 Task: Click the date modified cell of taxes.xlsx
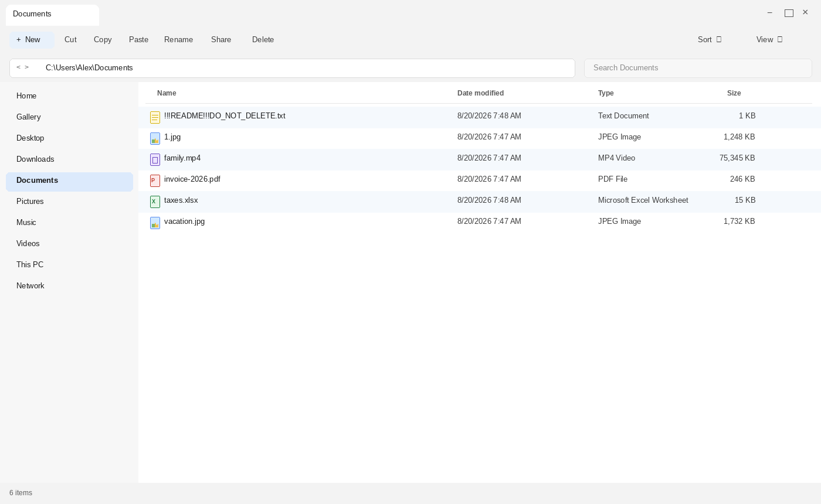coord(489,200)
